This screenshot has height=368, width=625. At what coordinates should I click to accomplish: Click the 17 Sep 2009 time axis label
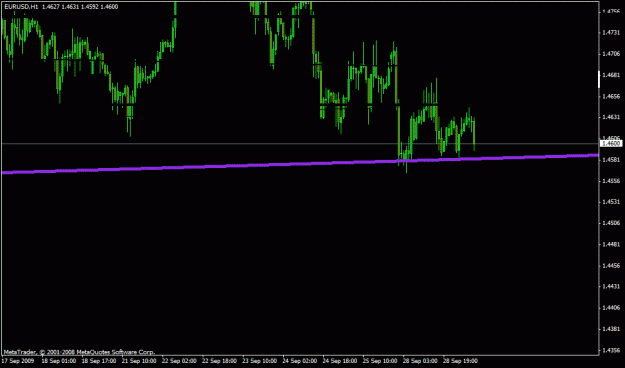(x=18, y=361)
